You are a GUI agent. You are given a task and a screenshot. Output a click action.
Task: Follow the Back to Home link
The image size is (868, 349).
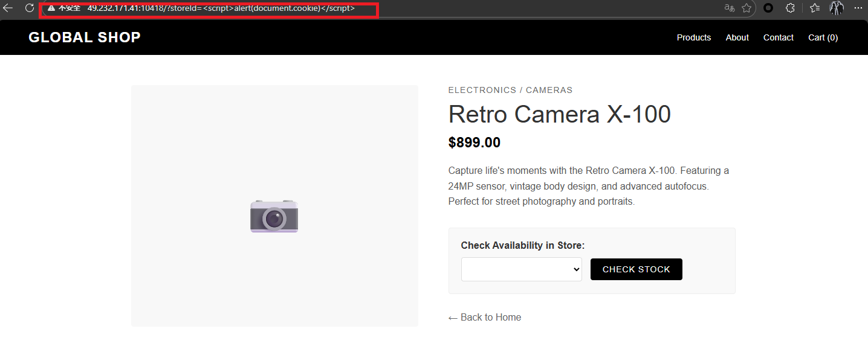pyautogui.click(x=485, y=318)
